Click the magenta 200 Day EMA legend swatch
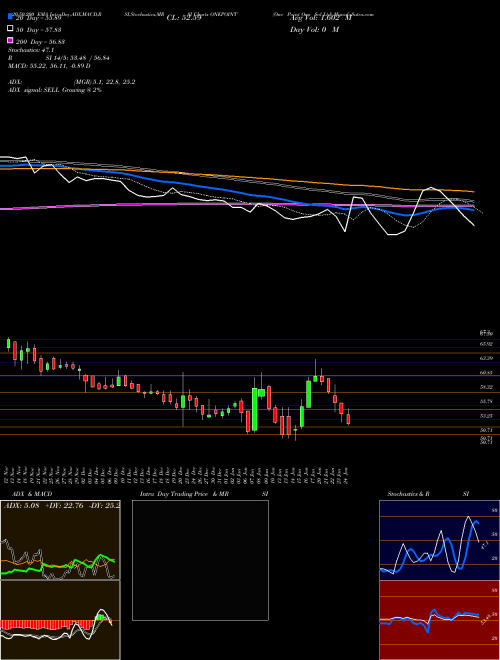500x660 pixels. coord(10,40)
